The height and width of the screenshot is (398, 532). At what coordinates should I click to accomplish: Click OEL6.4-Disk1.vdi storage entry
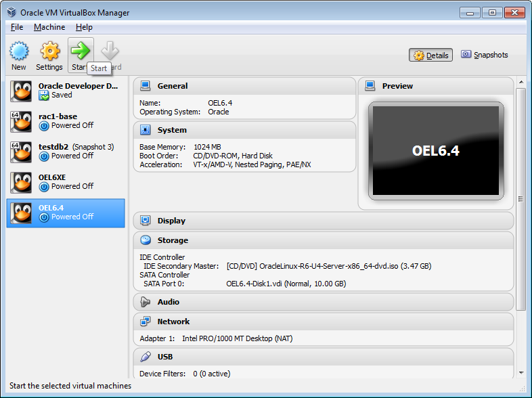tap(286, 284)
